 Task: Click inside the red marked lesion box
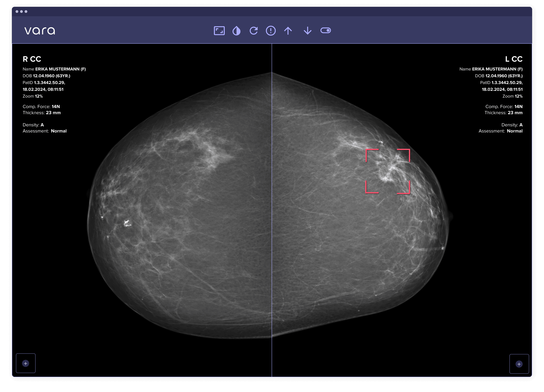388,171
